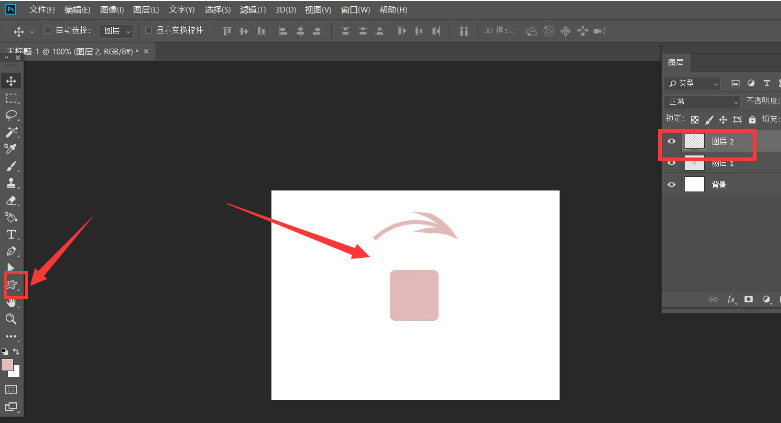
Task: Change the screen mode
Action: (11, 407)
